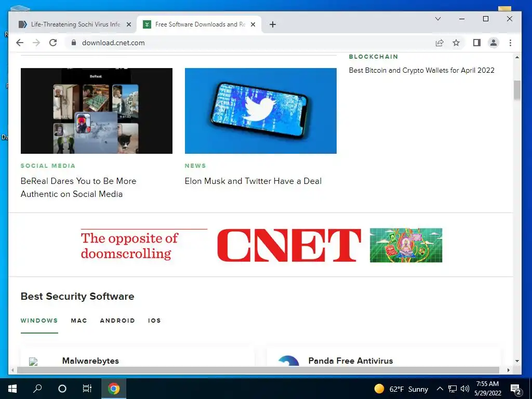Click the CNET doomscrolling banner ad

[x=261, y=245]
